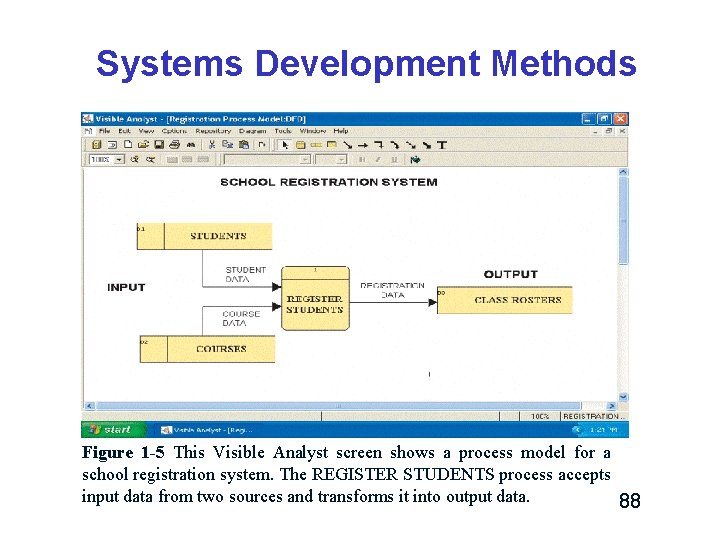Click the second grayed alignment button
720x540 pixels.
187,159
